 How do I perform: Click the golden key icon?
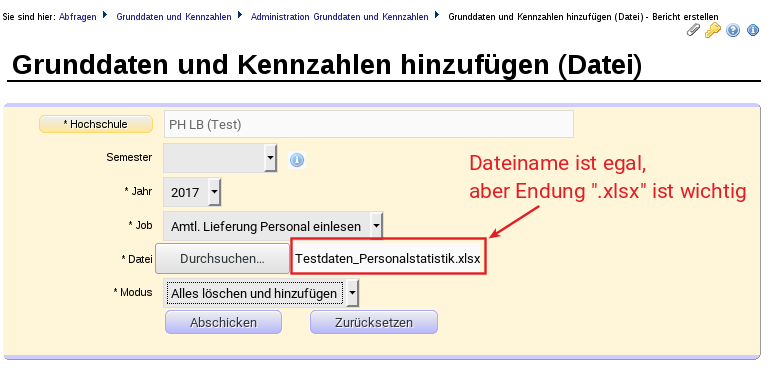pos(712,30)
